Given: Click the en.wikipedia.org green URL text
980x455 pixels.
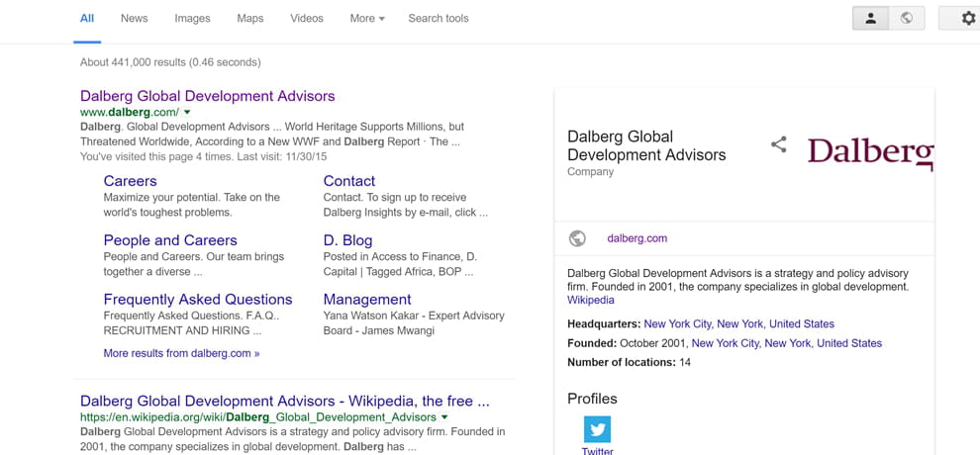Looking at the screenshot, I should (258, 417).
